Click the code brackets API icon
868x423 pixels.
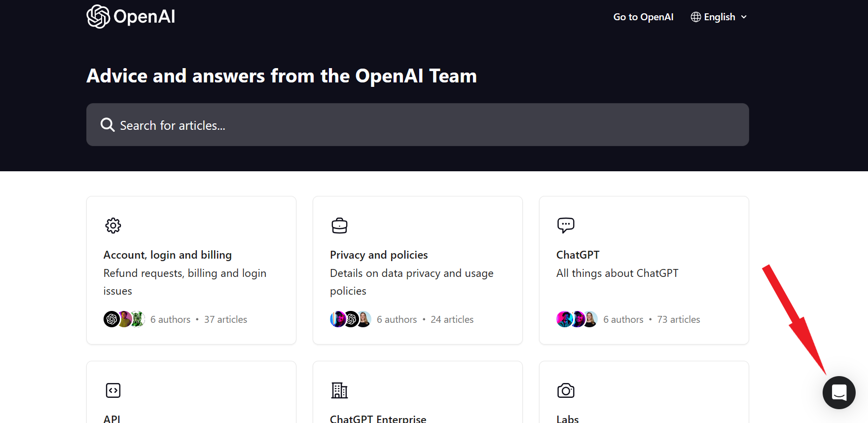pos(113,390)
